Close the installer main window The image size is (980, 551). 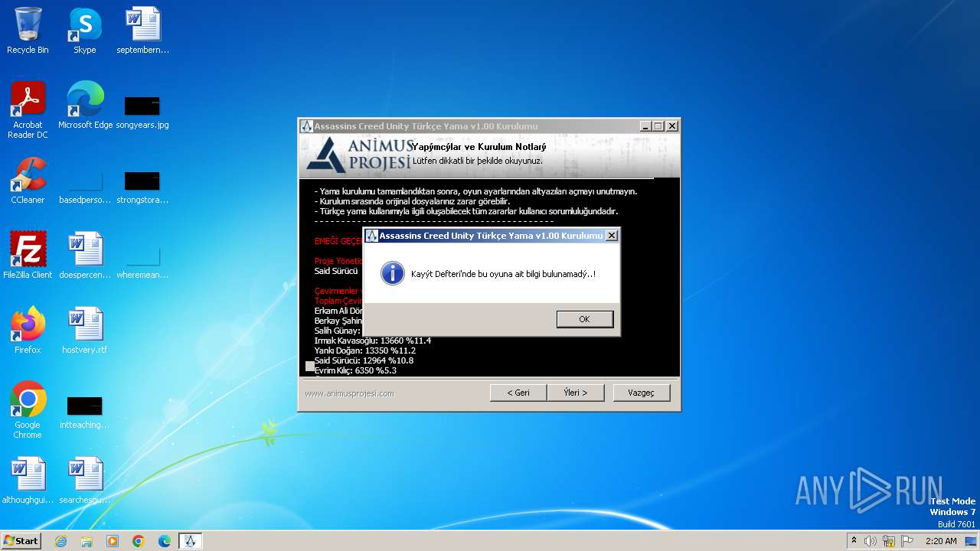672,126
